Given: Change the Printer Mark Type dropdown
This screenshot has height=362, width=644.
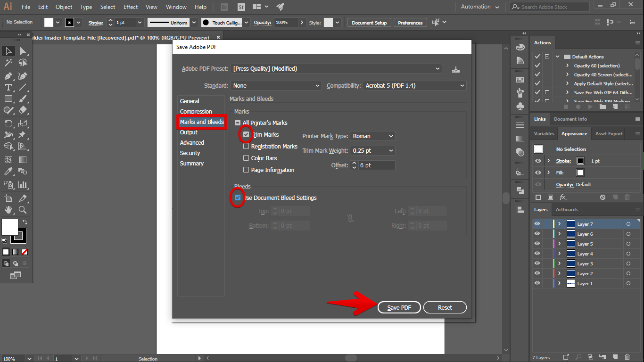Looking at the screenshot, I should click(x=372, y=136).
